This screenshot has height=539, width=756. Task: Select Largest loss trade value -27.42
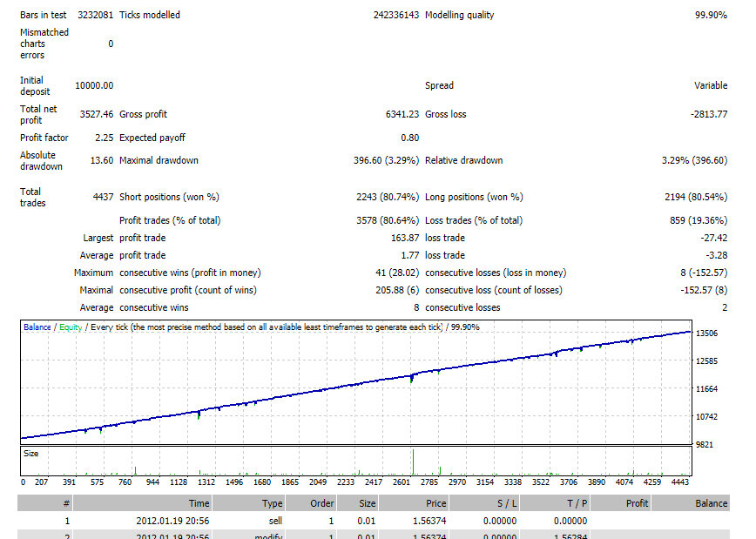pos(714,239)
